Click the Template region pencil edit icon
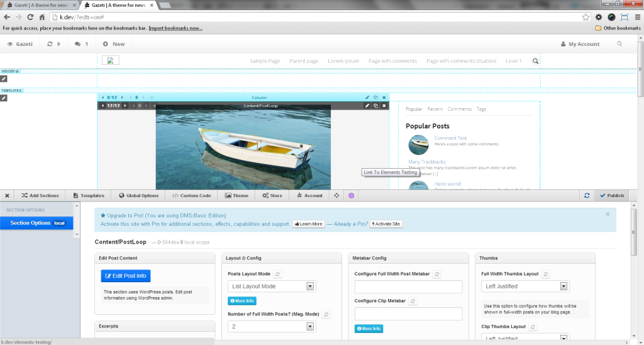644x345 pixels. coord(4,98)
